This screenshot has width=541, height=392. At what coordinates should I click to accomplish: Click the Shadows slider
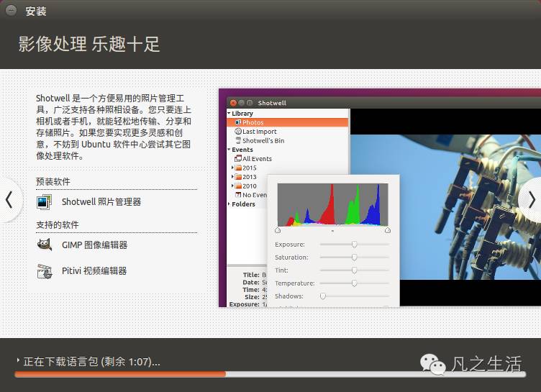[x=355, y=296]
